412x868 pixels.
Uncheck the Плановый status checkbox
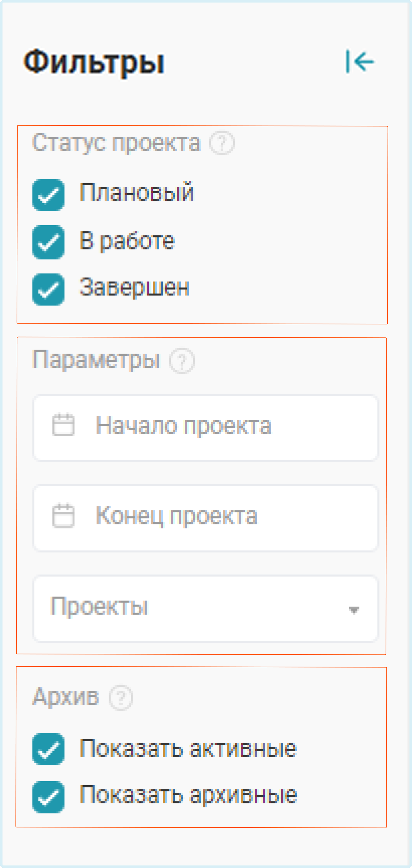tap(48, 195)
